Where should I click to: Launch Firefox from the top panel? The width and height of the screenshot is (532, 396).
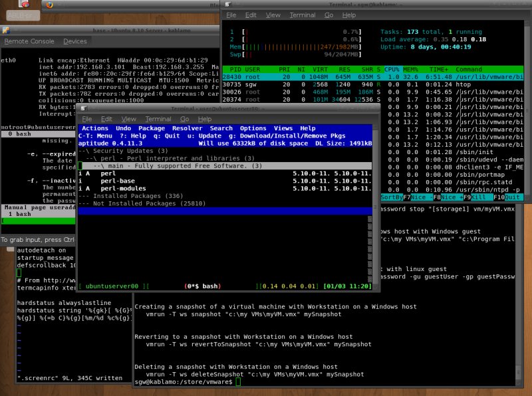click(x=49, y=5)
